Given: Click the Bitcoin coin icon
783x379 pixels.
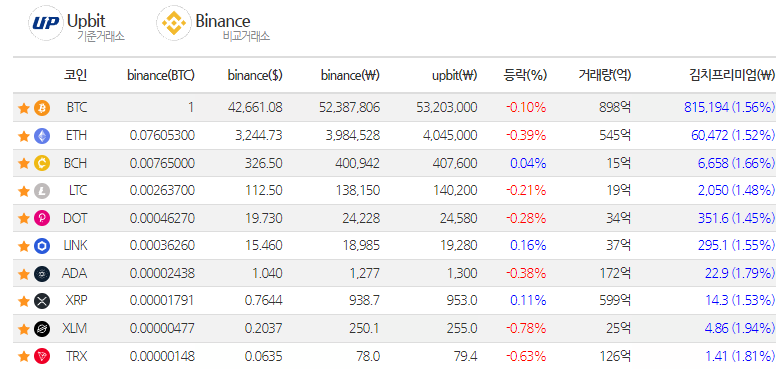Looking at the screenshot, I should tap(42, 108).
